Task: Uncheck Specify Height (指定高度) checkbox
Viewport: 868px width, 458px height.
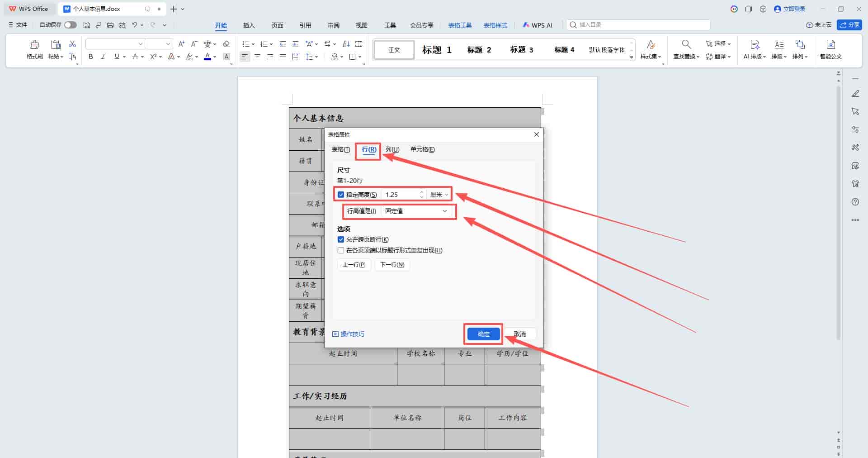Action: pyautogui.click(x=341, y=195)
